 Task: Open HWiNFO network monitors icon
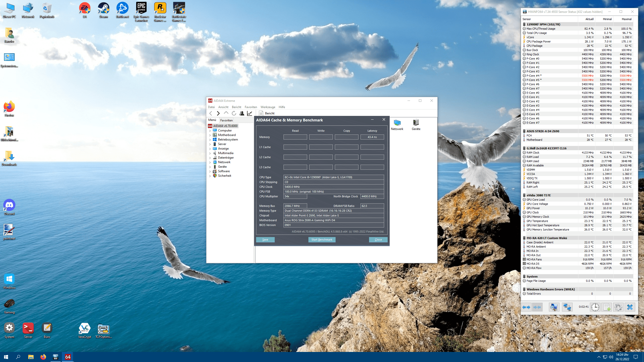567,307
